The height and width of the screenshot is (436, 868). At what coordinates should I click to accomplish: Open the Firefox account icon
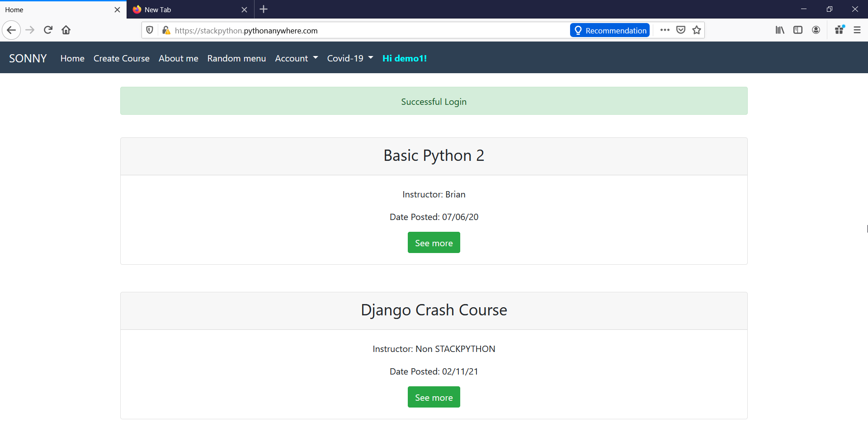816,30
